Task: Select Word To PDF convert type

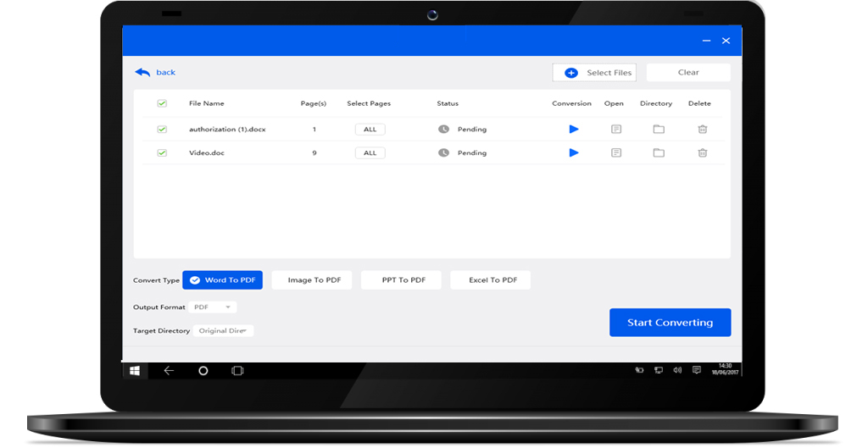Action: point(223,279)
